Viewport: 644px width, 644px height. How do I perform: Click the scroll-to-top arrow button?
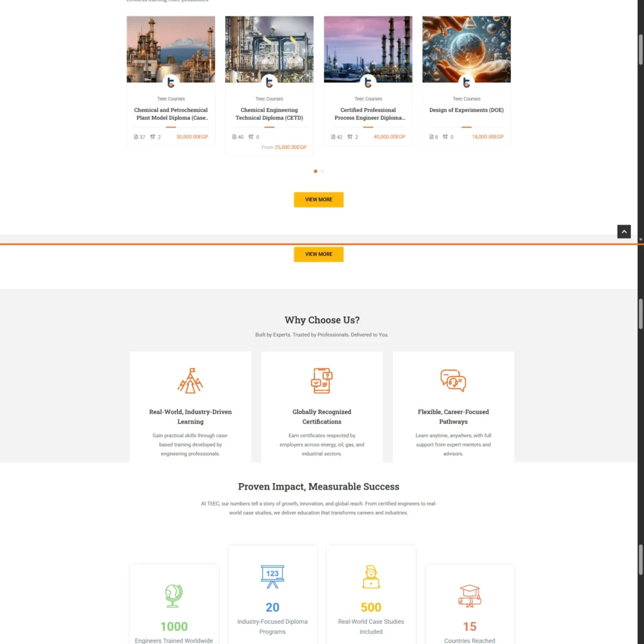[x=623, y=231]
